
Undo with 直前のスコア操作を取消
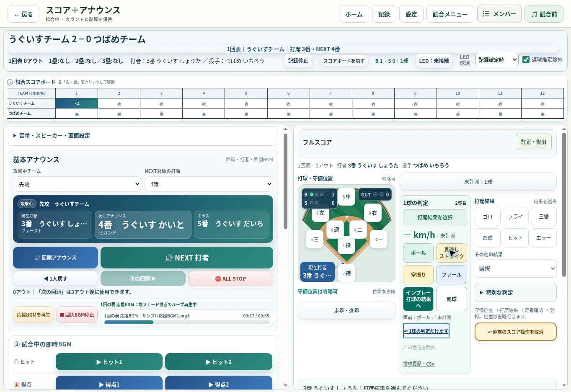[515, 332]
